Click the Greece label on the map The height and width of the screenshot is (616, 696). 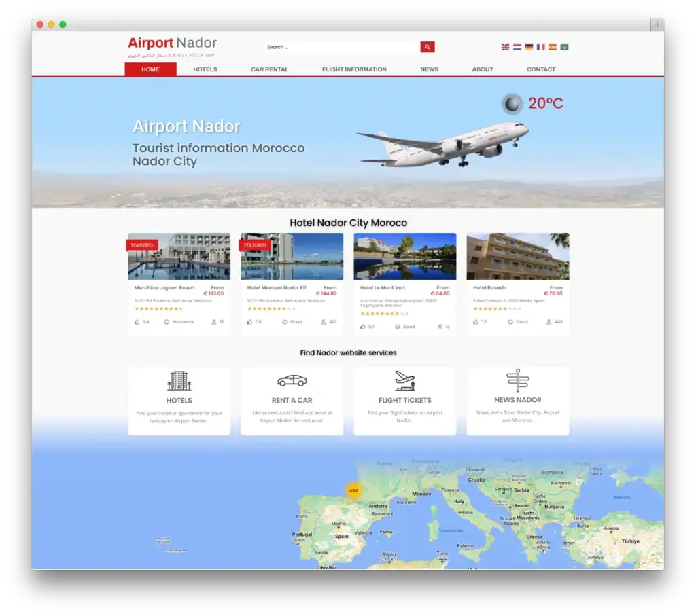pos(534,536)
